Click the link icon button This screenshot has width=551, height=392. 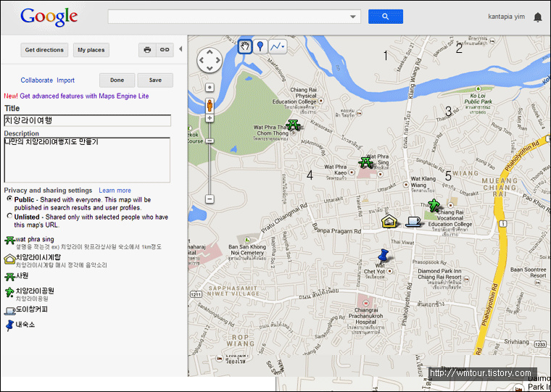(x=165, y=50)
